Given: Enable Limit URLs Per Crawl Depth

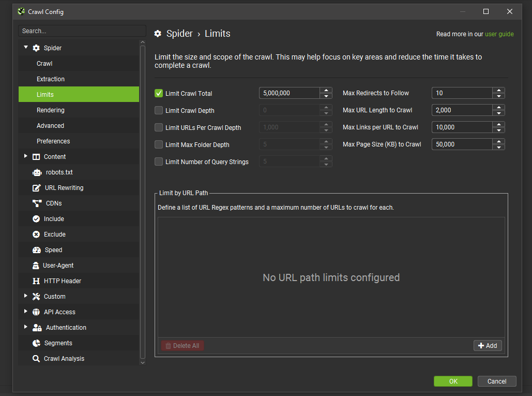Looking at the screenshot, I should 159,127.
